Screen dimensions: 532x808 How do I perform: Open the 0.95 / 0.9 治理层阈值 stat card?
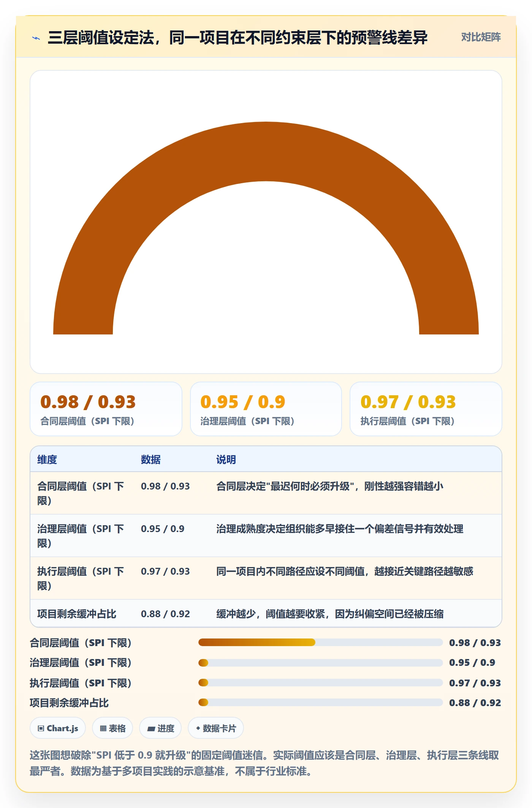pos(266,409)
